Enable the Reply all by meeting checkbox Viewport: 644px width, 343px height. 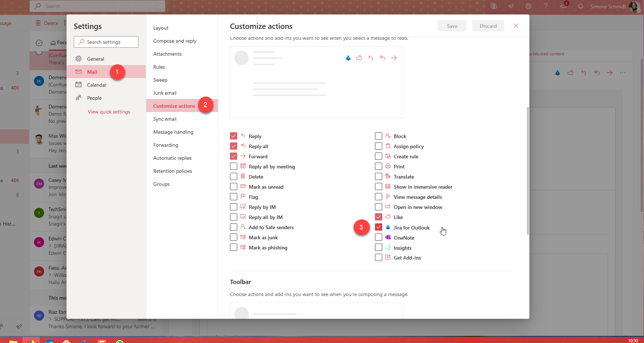click(234, 166)
